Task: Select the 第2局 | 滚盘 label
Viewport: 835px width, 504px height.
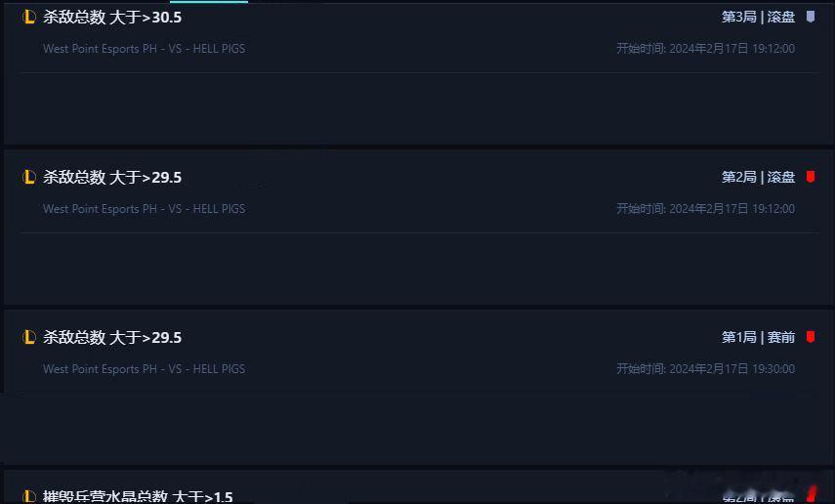Action: [x=758, y=177]
